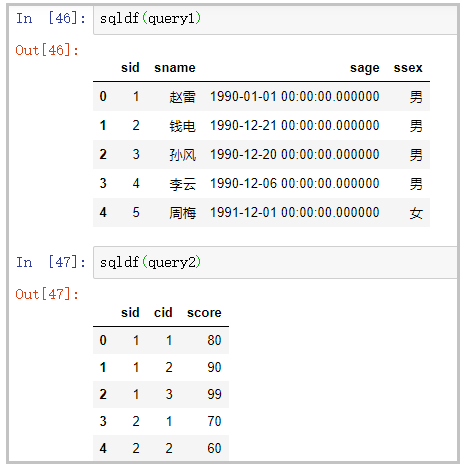Click the 女 value in ssex column
463x468 pixels.
tap(416, 213)
